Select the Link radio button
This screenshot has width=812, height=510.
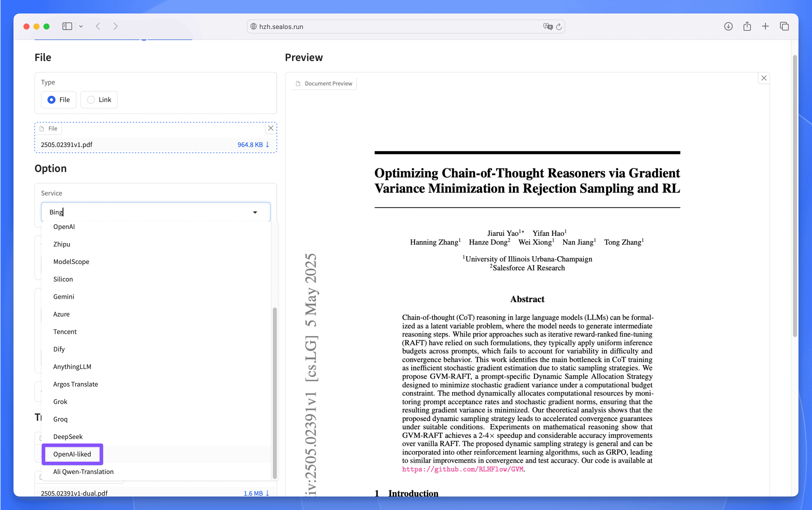99,100
